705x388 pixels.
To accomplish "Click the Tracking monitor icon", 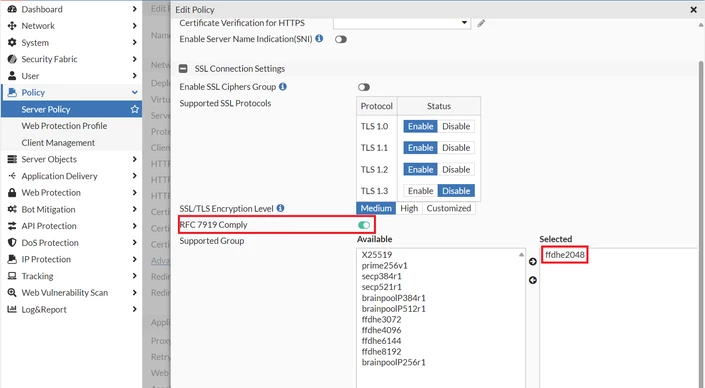I will pyautogui.click(x=12, y=276).
